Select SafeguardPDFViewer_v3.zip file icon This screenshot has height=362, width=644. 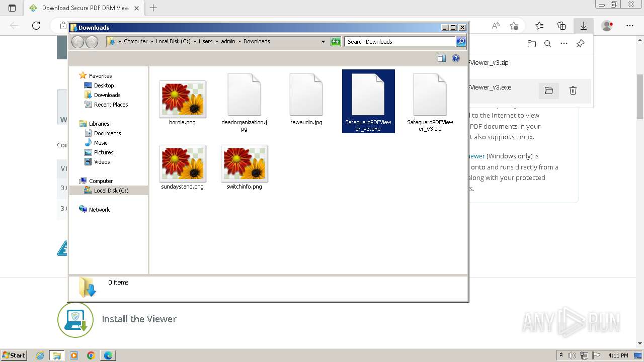(430, 95)
